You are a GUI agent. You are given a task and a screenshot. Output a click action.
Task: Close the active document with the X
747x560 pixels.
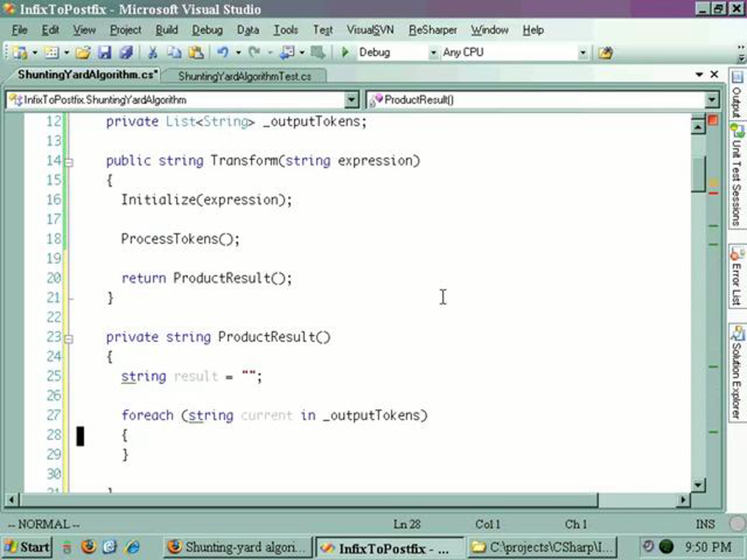(714, 74)
